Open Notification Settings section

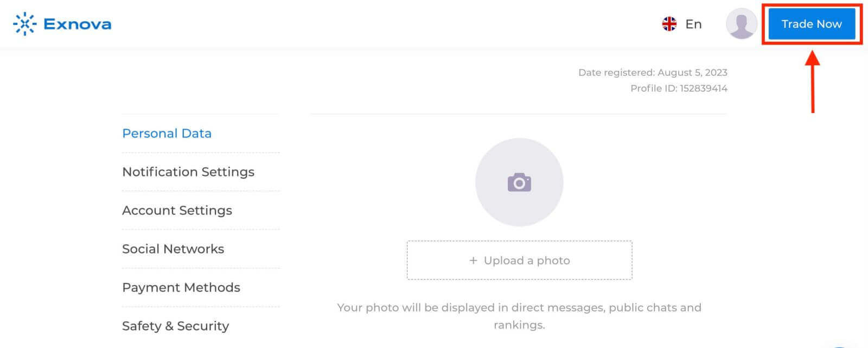click(x=188, y=172)
